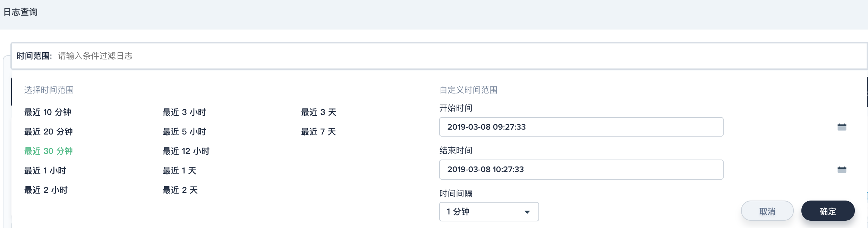Select 最近 1 小时 time range
The height and width of the screenshot is (228, 868).
[45, 171]
